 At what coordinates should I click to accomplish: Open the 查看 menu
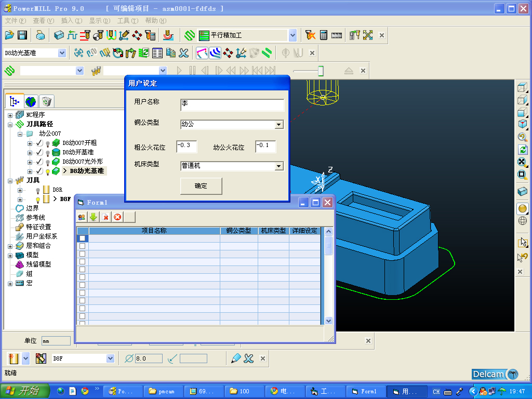click(x=44, y=21)
